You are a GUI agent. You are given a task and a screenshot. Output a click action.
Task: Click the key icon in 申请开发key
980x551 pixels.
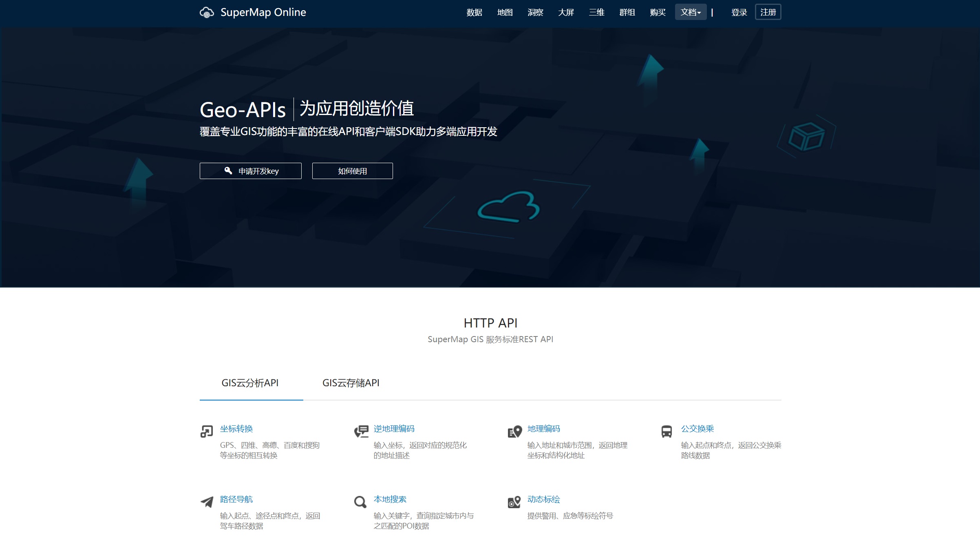pos(228,170)
